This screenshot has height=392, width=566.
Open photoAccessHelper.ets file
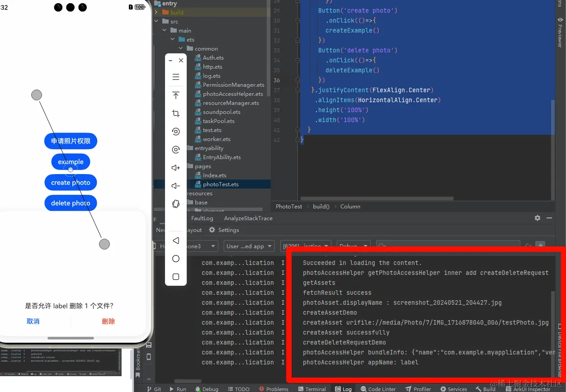point(233,94)
